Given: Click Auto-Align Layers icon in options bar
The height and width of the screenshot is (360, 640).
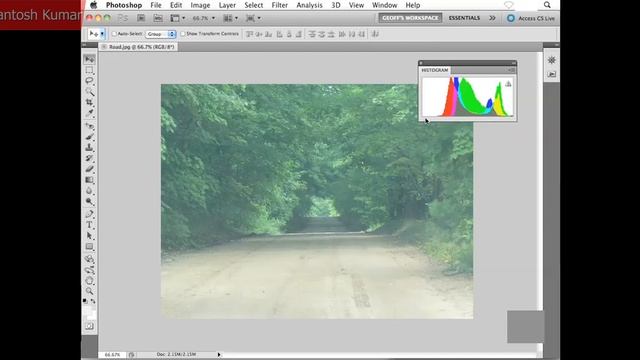Looking at the screenshot, I should (x=375, y=34).
